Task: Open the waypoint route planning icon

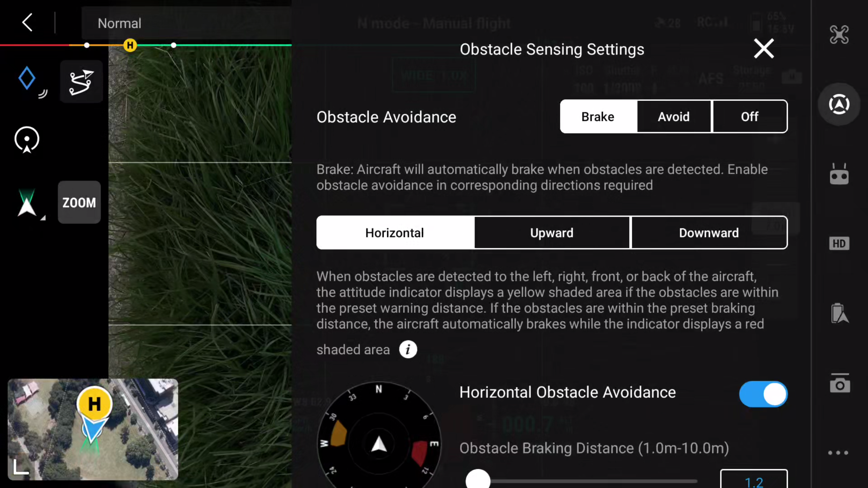Action: coord(81,82)
